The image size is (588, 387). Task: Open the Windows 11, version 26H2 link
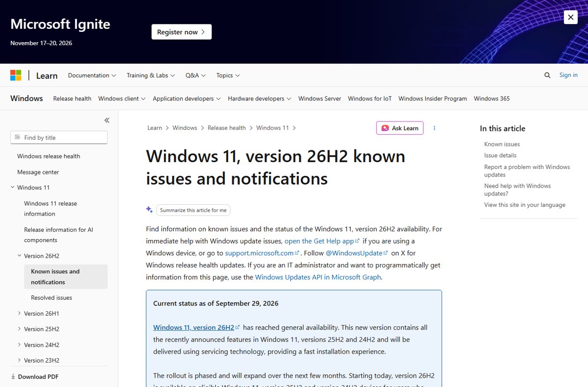pyautogui.click(x=196, y=327)
